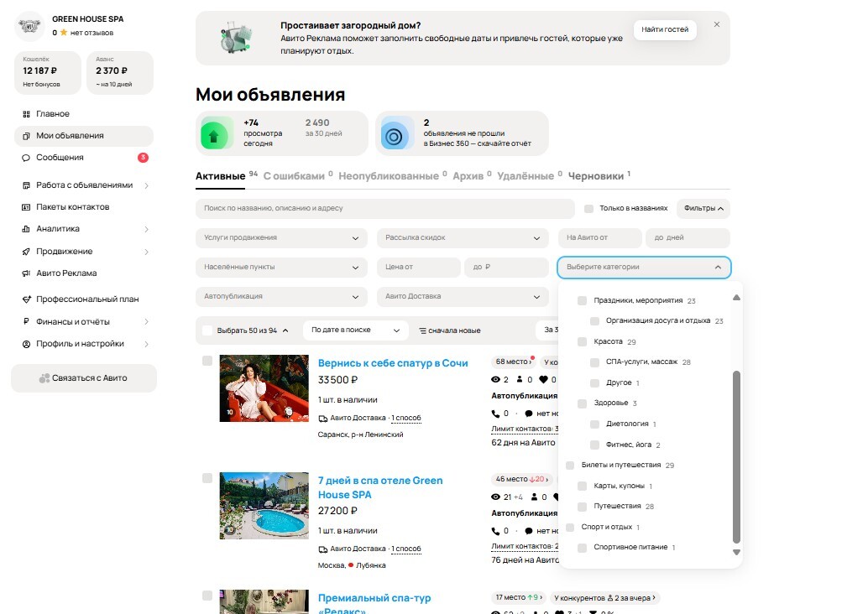The image size is (868, 614).
Task: Click delivery truck icon on Green House listing
Action: coord(322,549)
